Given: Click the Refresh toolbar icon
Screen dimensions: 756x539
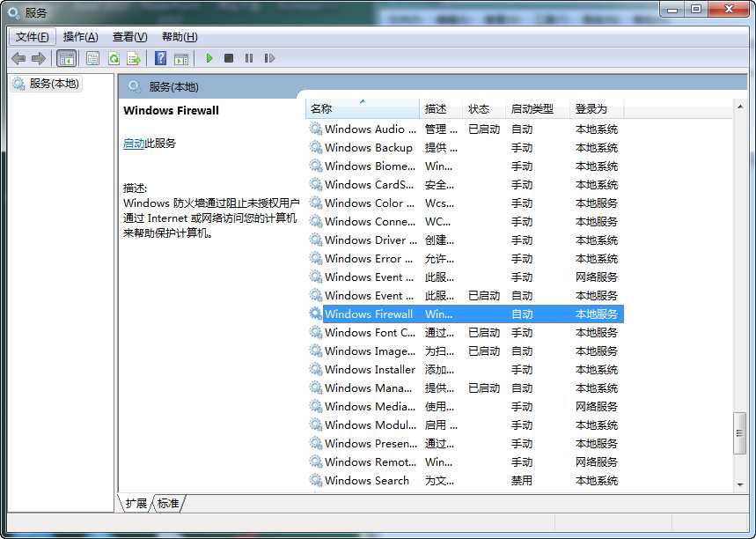Looking at the screenshot, I should point(114,58).
